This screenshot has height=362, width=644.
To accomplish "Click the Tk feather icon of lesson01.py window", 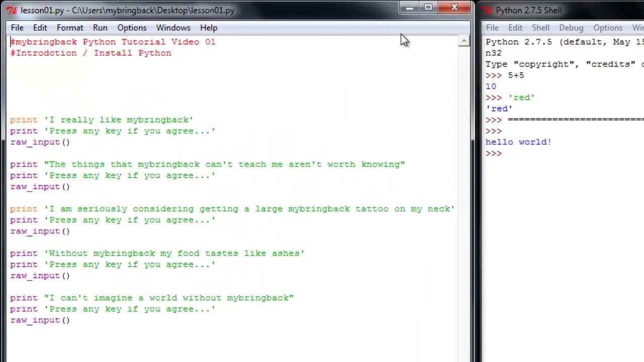I will click(x=12, y=10).
